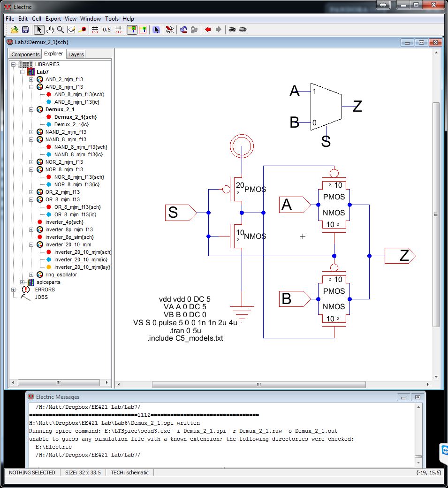
Task: Click the Open Library folder icon
Action: point(15,30)
